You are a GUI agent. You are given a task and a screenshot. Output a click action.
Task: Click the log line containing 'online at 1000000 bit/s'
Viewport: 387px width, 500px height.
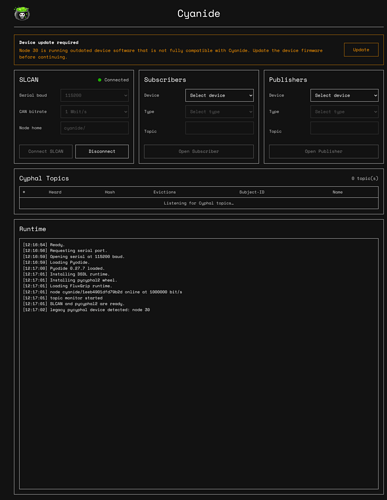coord(102,292)
